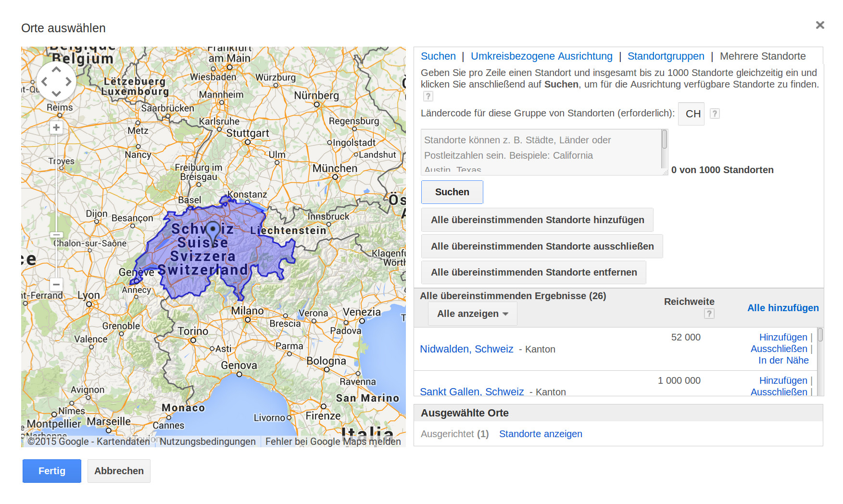Image resolution: width=843 pixels, height=504 pixels.
Task: Click the Ausgewählte Orte header
Action: (x=465, y=413)
